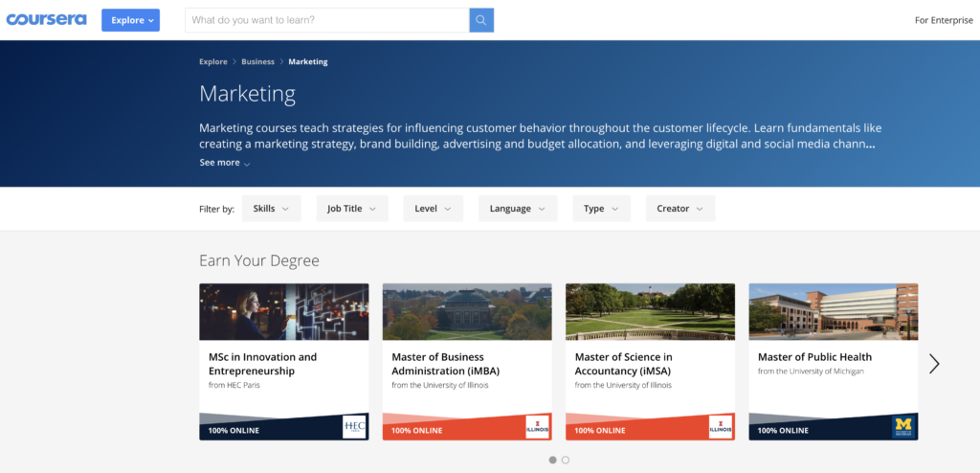
Task: Go to next degrees with right arrow
Action: tap(934, 364)
